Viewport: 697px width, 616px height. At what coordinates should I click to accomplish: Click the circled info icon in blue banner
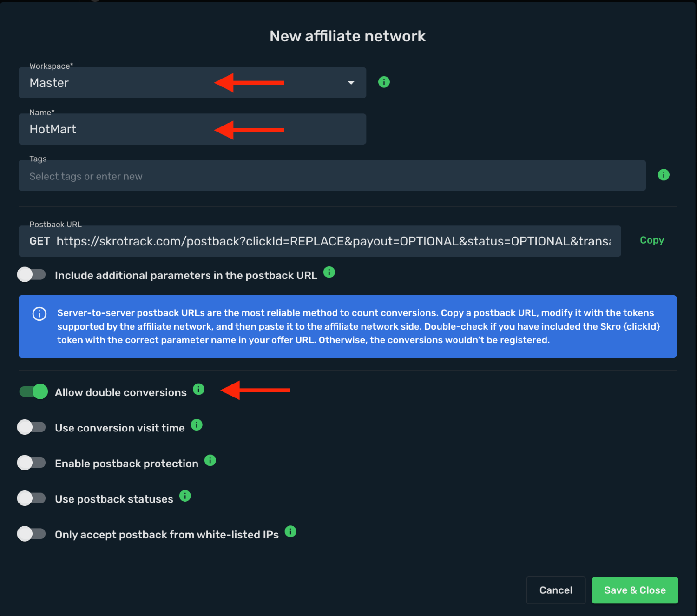[x=39, y=314]
